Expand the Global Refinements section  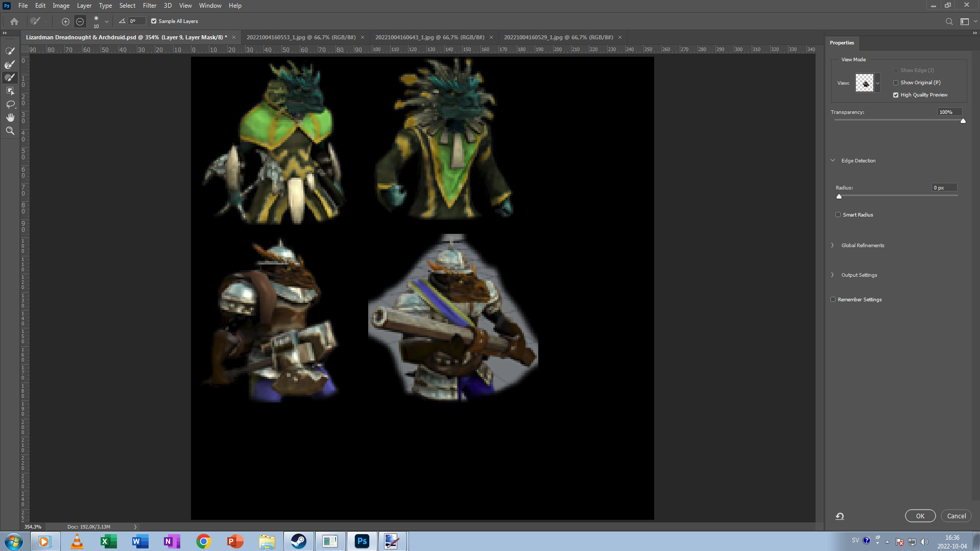832,246
